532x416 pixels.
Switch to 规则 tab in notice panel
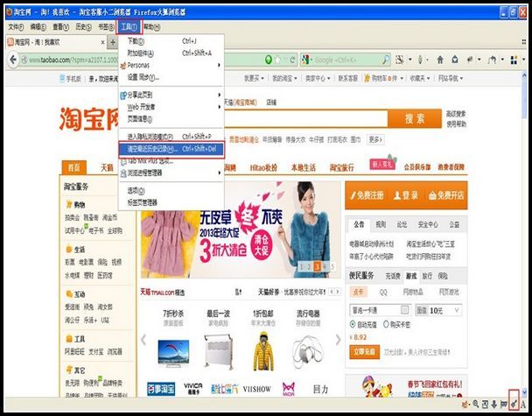coord(381,224)
